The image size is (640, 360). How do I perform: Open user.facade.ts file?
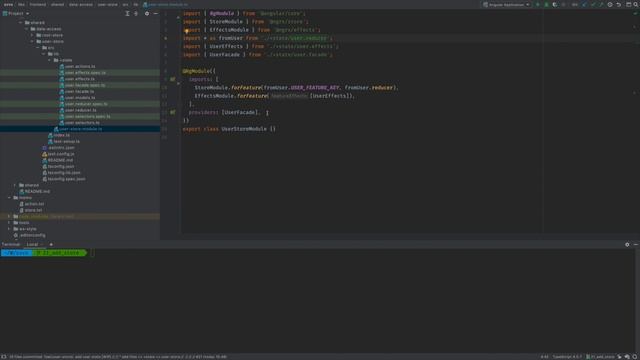(x=76, y=91)
